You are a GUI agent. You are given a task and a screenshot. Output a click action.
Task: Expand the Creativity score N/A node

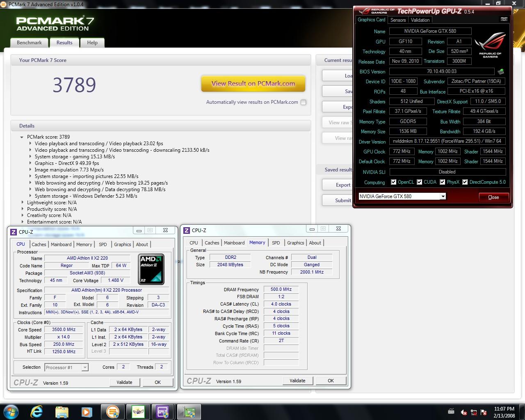coord(22,215)
